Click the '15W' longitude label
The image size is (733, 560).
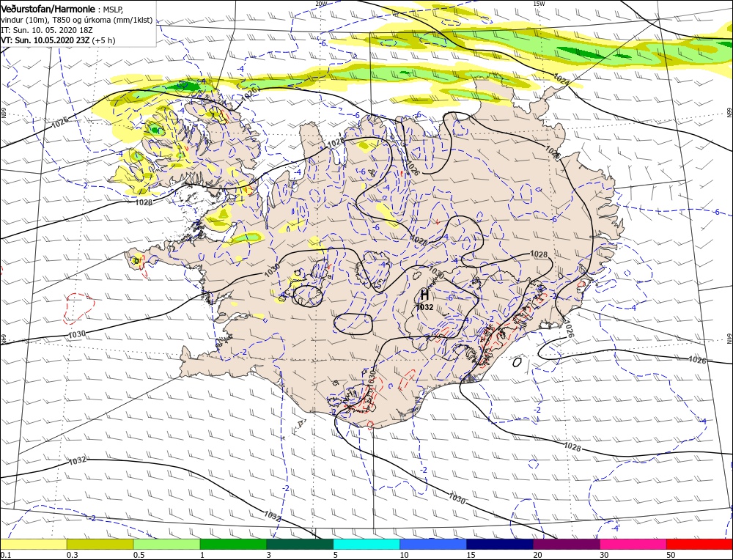pyautogui.click(x=539, y=3)
